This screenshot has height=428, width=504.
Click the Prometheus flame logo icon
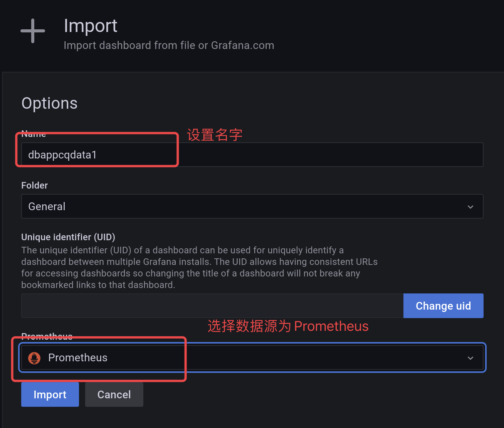(34, 358)
